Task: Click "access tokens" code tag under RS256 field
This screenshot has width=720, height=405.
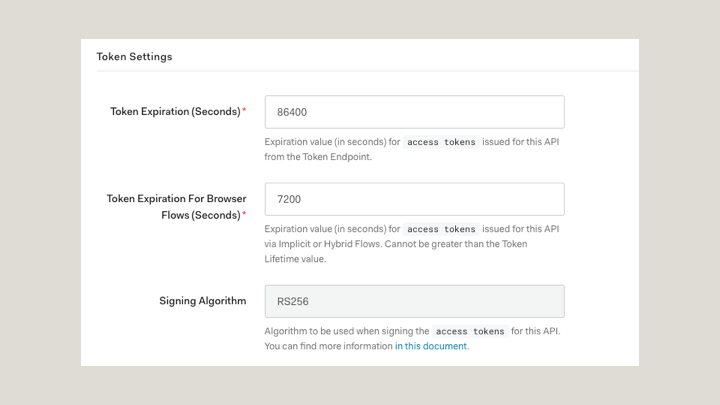Action: coord(469,332)
